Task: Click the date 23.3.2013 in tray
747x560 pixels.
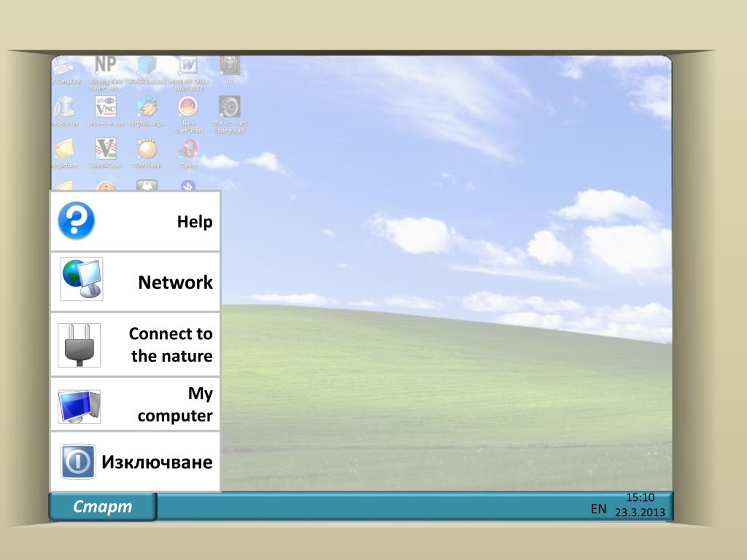Action: pos(639,513)
